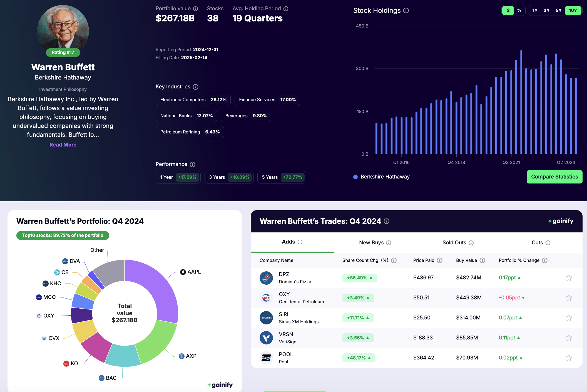
Task: Click the KO chart label
Action: point(71,364)
